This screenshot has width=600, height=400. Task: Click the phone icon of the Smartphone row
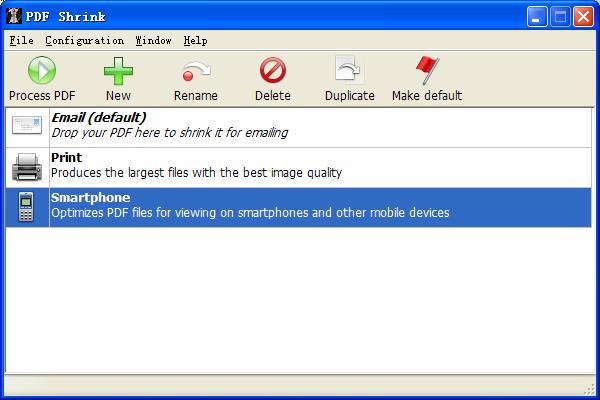[26, 207]
